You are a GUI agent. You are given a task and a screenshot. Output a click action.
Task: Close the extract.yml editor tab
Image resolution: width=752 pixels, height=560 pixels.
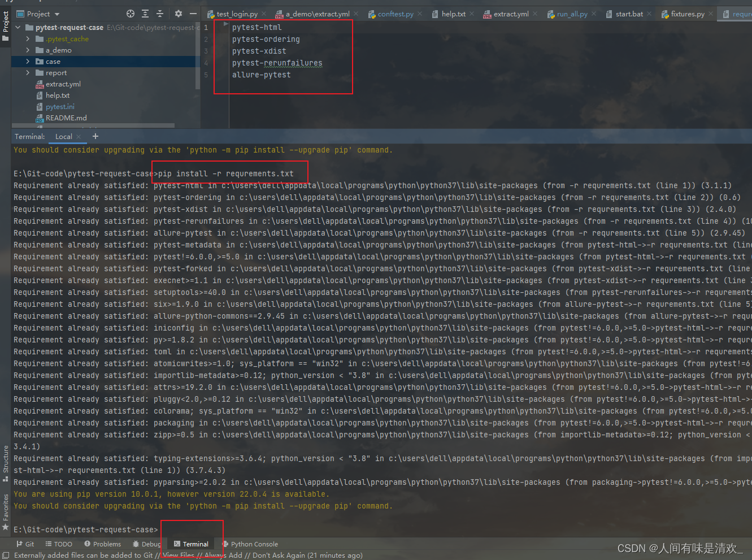535,14
